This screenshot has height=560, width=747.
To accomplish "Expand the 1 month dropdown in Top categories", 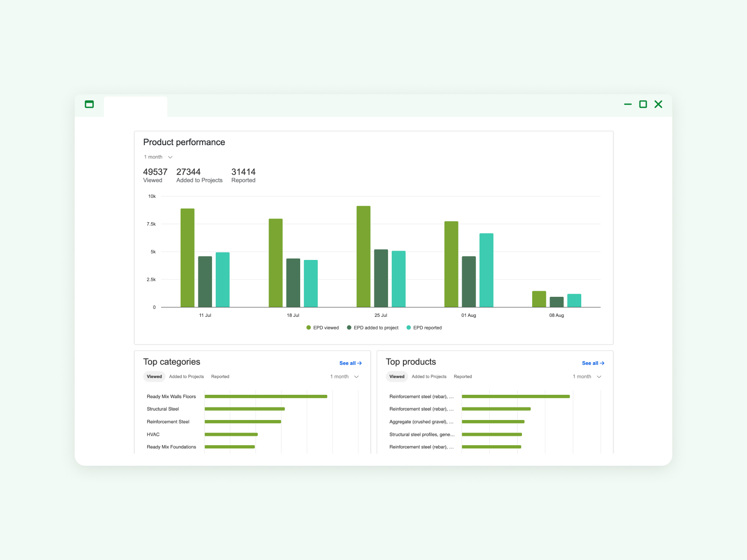I will click(344, 377).
